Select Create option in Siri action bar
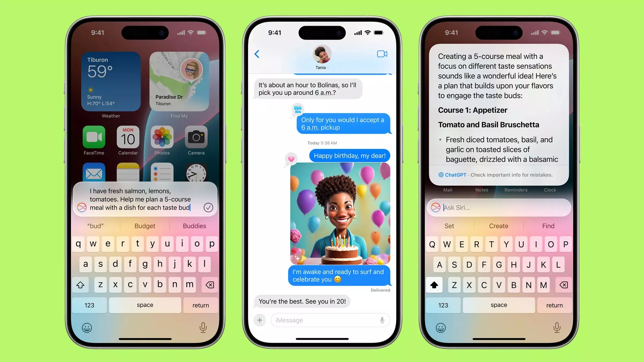644x362 pixels. coord(499,226)
